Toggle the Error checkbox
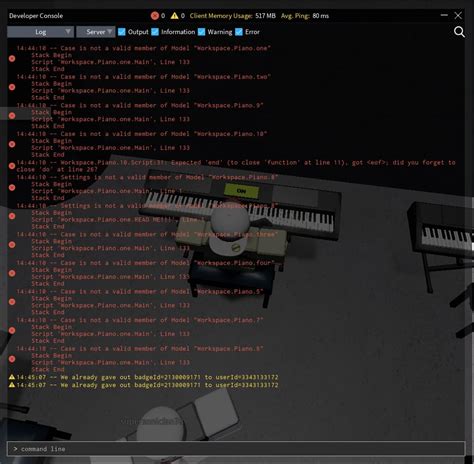This screenshot has width=474, height=464. pos(239,32)
